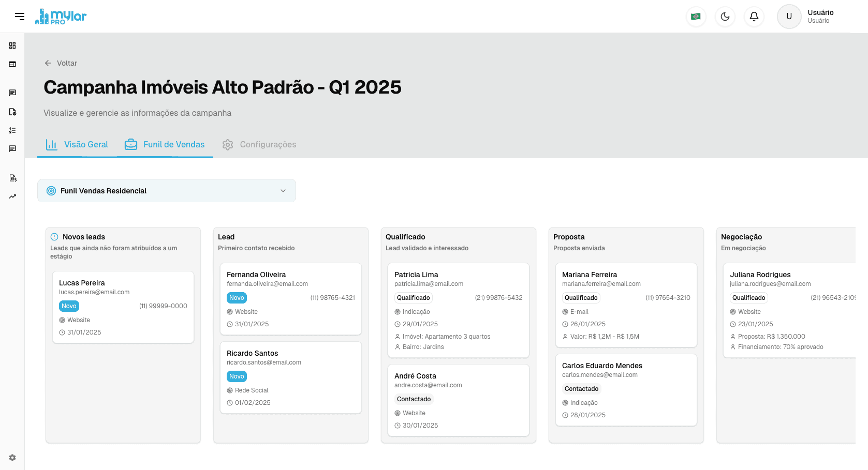The height and width of the screenshot is (470, 868).
Task: Open the numbered list icon in sidebar
Action: (12, 130)
